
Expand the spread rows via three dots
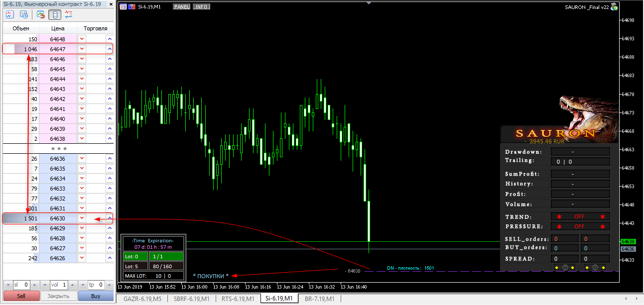(58, 148)
